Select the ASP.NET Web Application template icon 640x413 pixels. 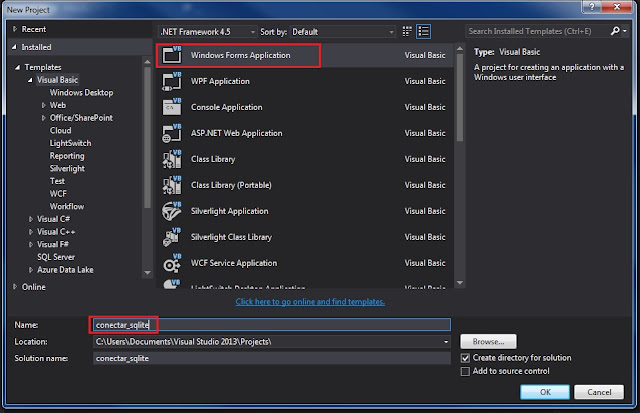coord(172,133)
